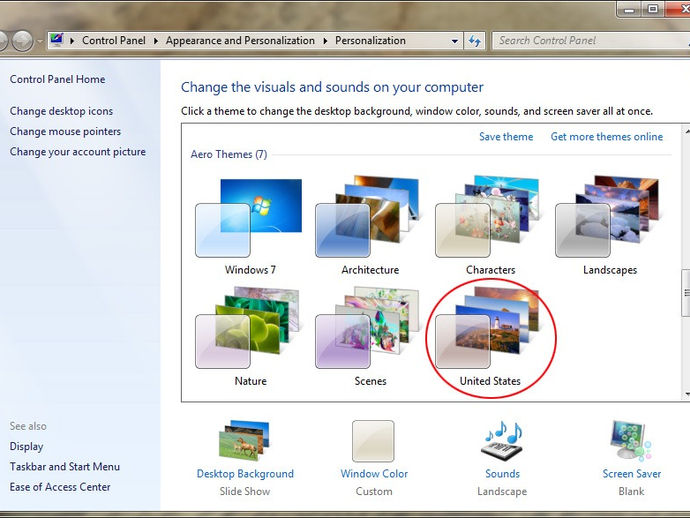
Task: Click the address bar Control Panel icon
Action: coord(57,40)
